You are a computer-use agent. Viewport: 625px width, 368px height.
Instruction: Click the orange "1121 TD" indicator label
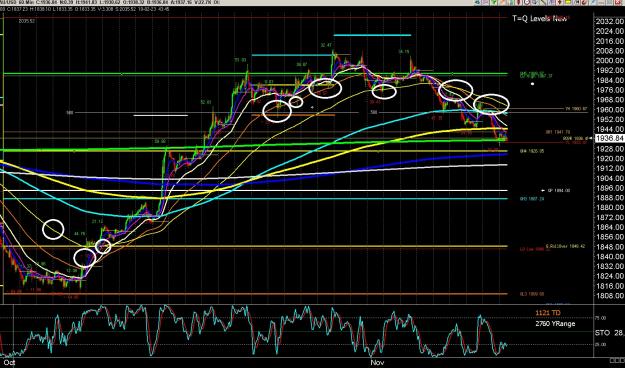547,313
